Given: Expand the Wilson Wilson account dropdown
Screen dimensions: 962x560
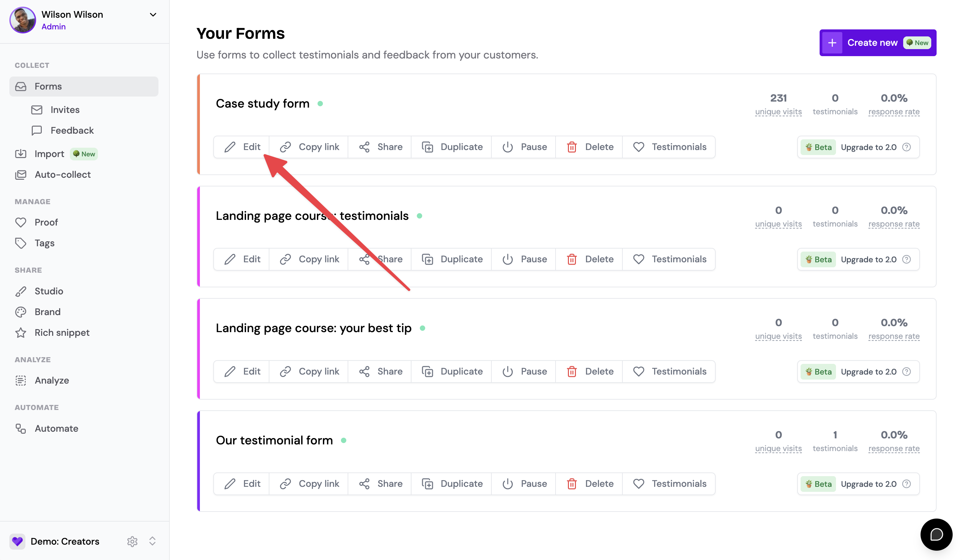Looking at the screenshot, I should tap(153, 15).
